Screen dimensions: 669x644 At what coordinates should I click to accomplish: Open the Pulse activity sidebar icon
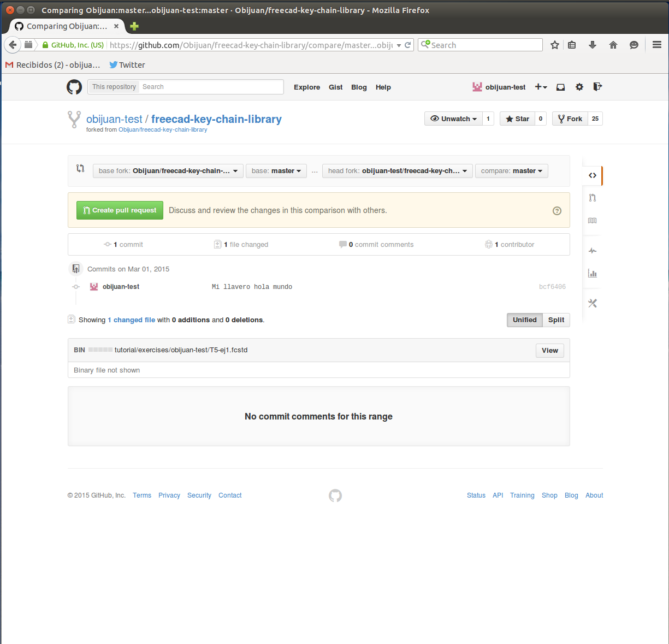pyautogui.click(x=593, y=251)
